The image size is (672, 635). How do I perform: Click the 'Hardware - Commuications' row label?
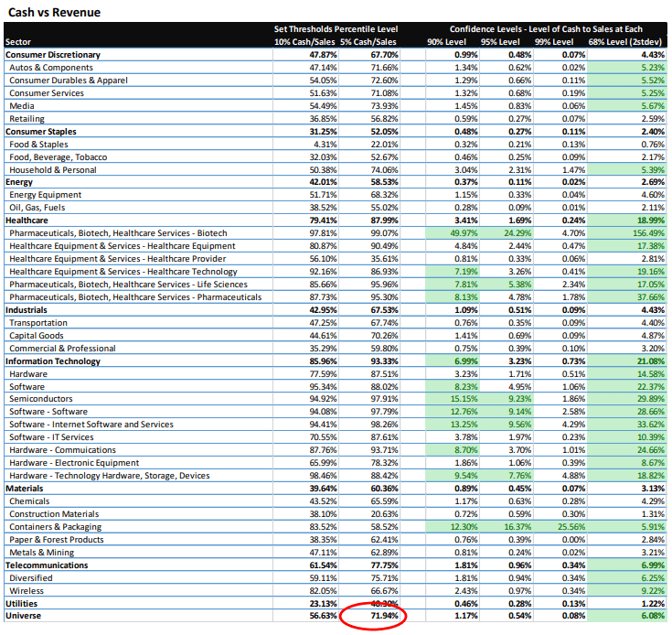click(62, 450)
